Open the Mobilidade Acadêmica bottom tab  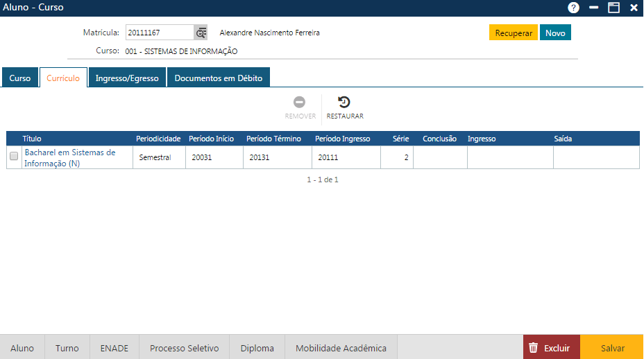click(x=341, y=348)
